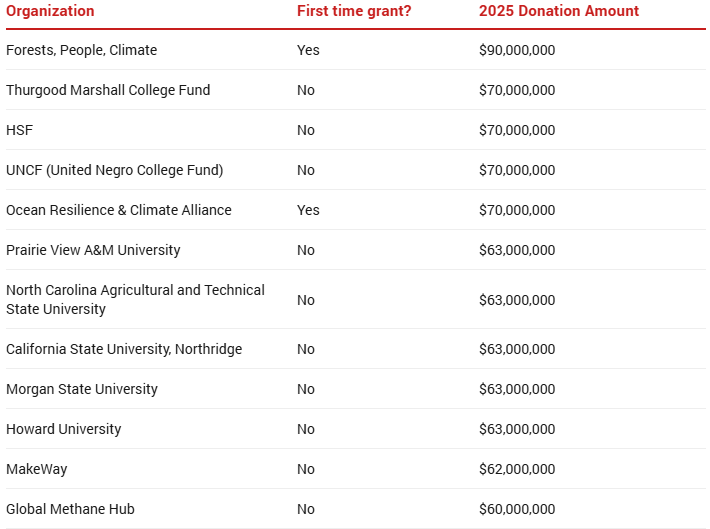Click UNCF (United Negro College Fund) entry
This screenshot has width=710, height=529.
(x=114, y=170)
